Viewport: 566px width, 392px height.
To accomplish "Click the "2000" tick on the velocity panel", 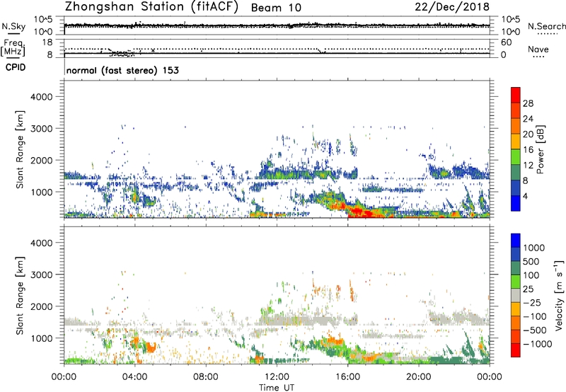I will [x=41, y=306].
